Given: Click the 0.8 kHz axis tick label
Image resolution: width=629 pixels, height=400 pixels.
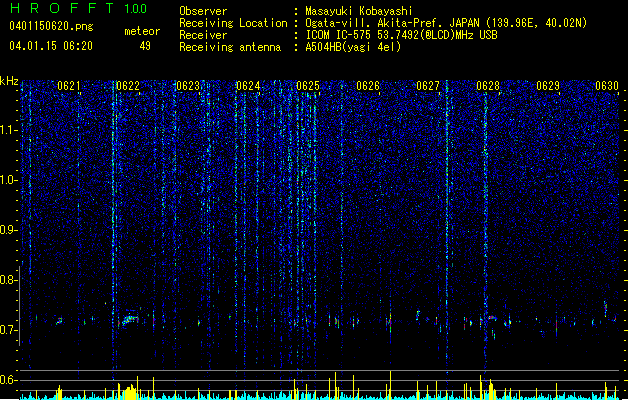Looking at the screenshot, I should (x=9, y=280).
